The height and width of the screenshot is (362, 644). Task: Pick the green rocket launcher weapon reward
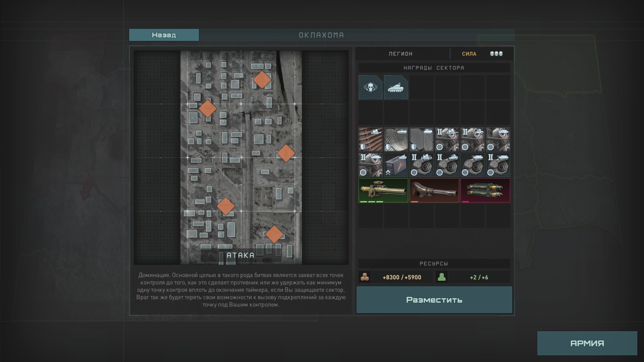coord(383,190)
